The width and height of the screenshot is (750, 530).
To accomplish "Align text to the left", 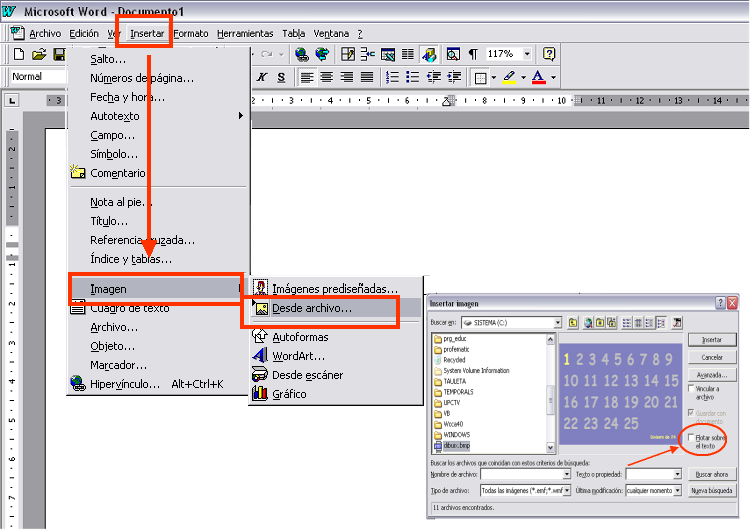I will pos(307,77).
